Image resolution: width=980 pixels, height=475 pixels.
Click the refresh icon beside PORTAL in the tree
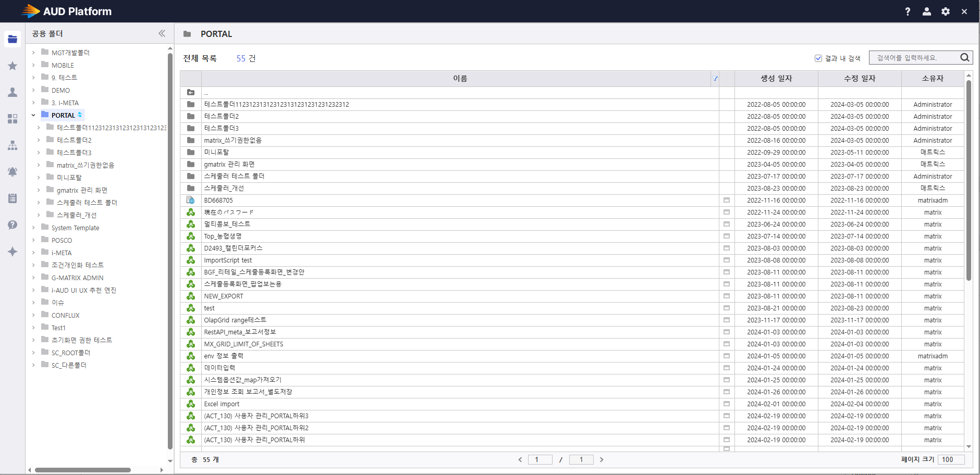coord(80,115)
